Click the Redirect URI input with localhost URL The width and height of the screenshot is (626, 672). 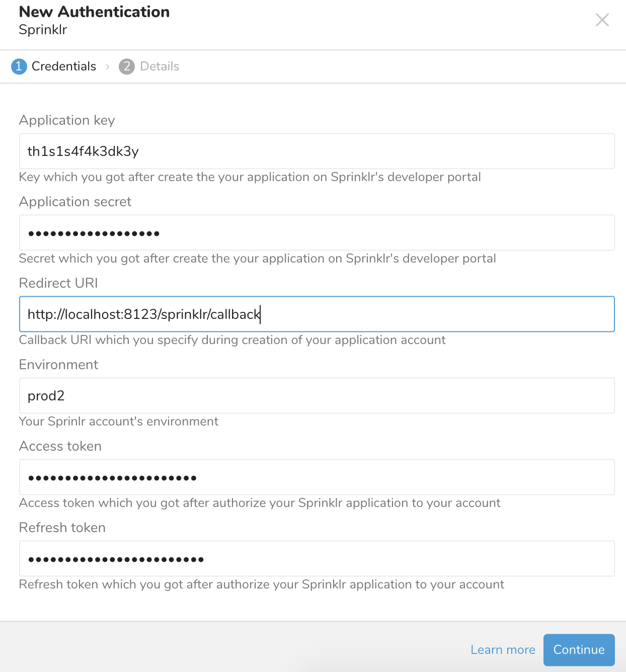(317, 314)
